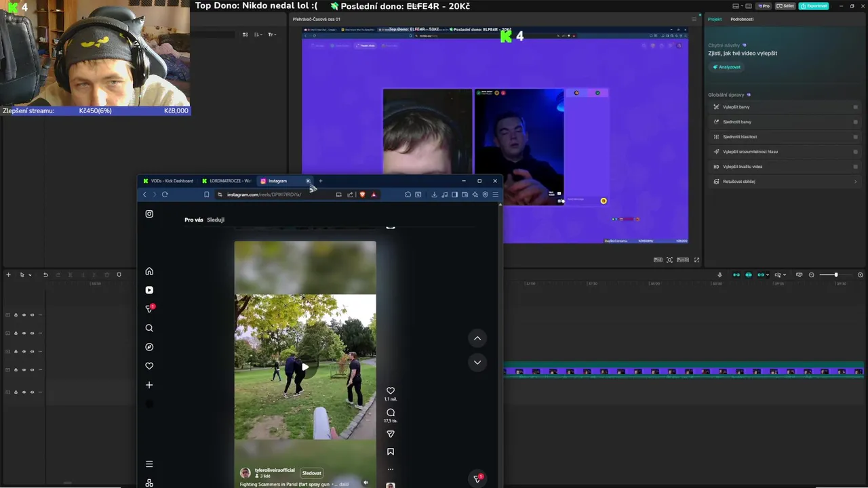Click the create plus icon in Instagram sidebar
This screenshot has height=488, width=868.
(149, 385)
